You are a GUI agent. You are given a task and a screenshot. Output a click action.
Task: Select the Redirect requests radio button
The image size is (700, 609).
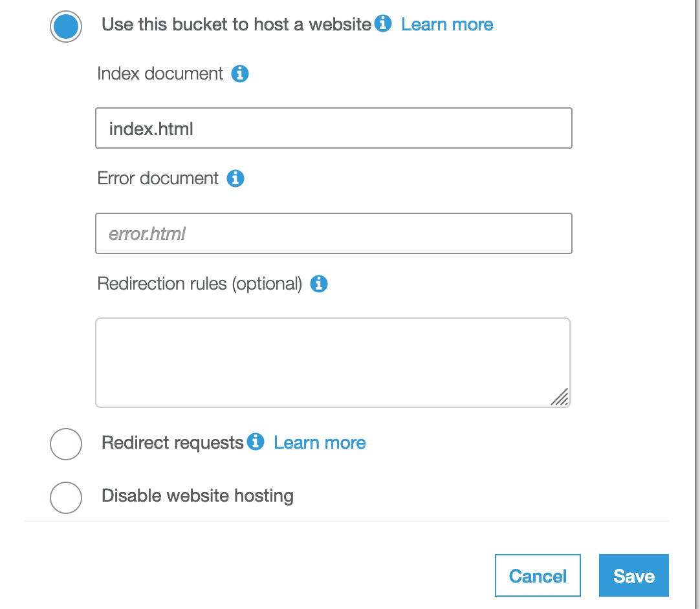65,444
